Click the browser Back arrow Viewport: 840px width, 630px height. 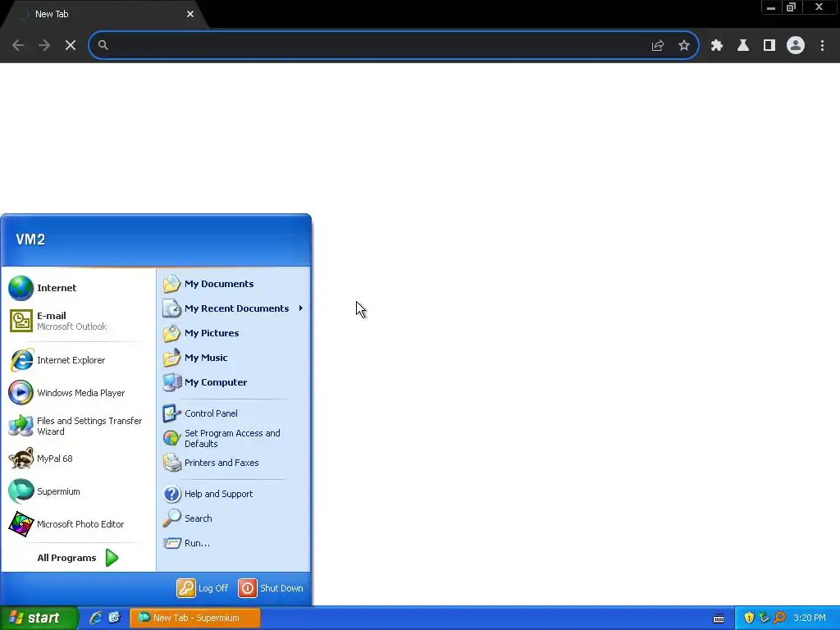(x=18, y=45)
